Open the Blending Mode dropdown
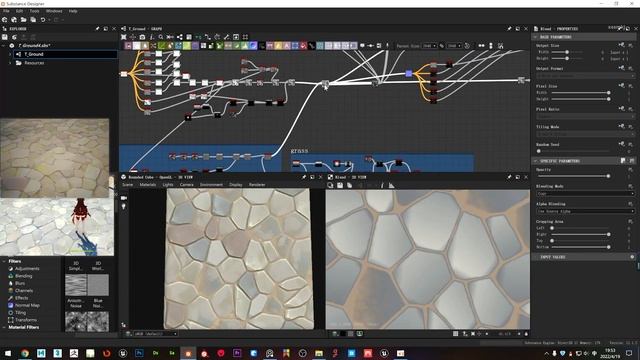This screenshot has width=640, height=360. tap(585, 193)
